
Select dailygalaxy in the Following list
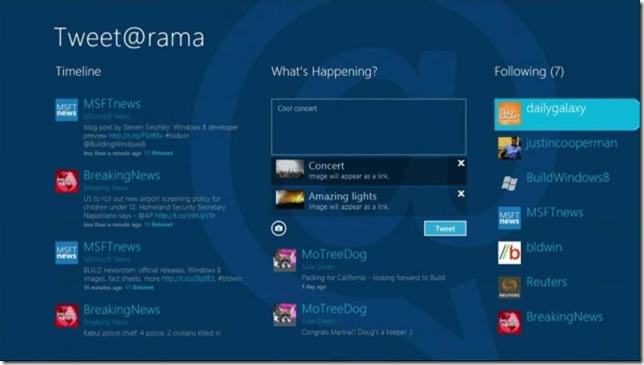(x=567, y=115)
